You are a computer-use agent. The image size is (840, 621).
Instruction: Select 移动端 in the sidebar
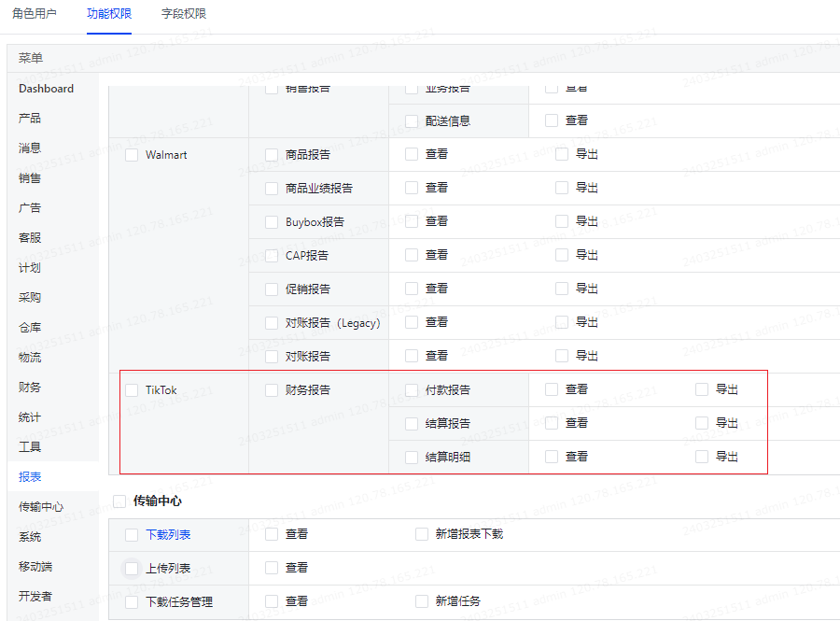[x=35, y=566]
